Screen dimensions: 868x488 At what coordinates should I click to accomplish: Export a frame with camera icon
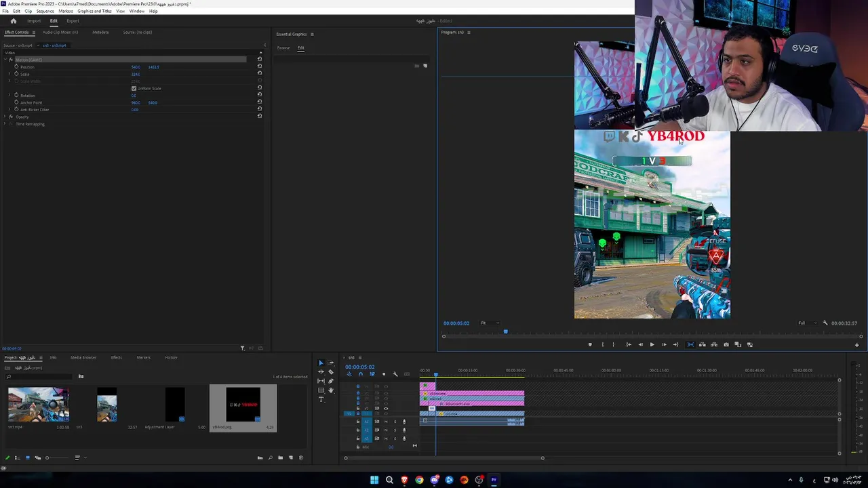tap(726, 344)
